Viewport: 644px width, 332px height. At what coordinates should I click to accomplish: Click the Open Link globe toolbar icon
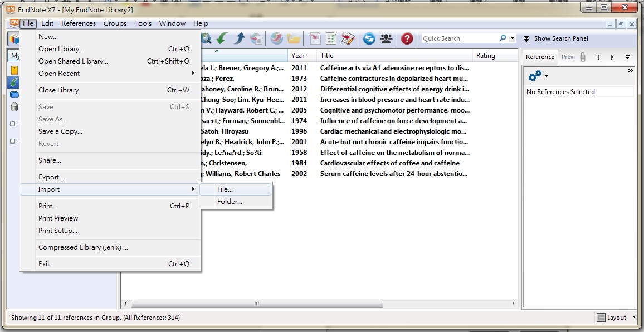coord(276,38)
